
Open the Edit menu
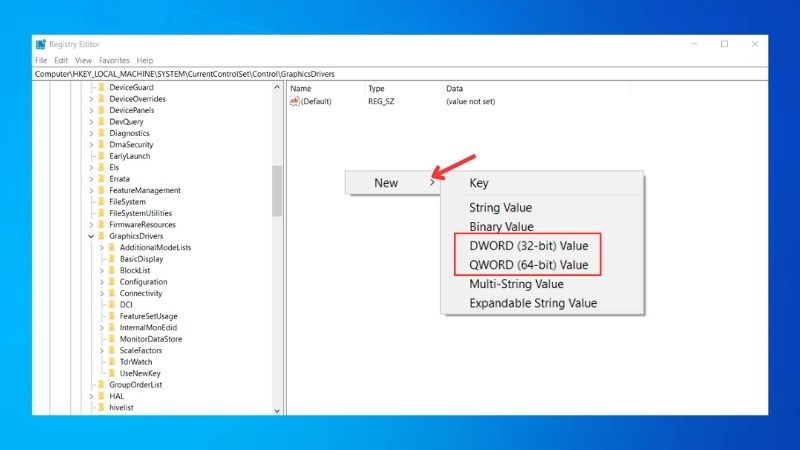(x=61, y=60)
